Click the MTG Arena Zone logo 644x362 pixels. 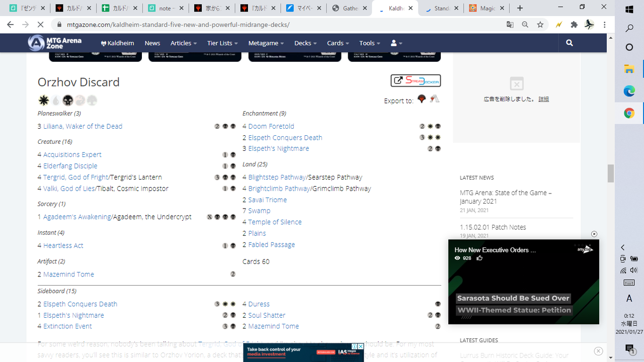[55, 43]
